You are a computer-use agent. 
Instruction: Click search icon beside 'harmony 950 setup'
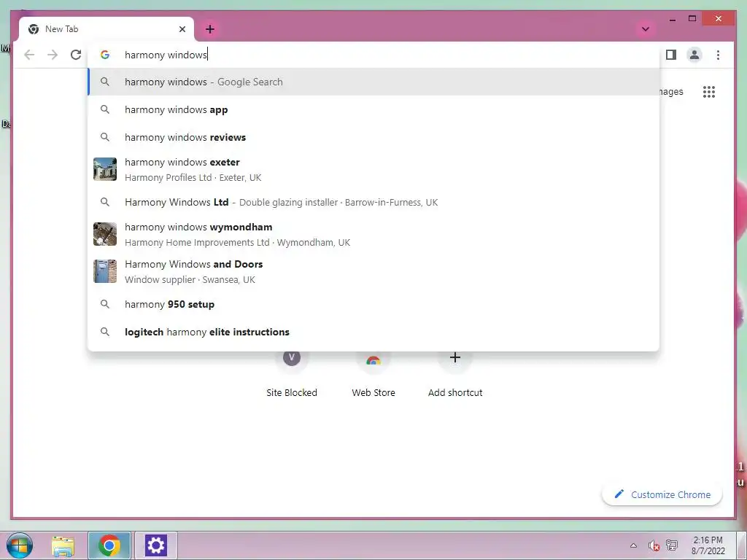coord(105,304)
